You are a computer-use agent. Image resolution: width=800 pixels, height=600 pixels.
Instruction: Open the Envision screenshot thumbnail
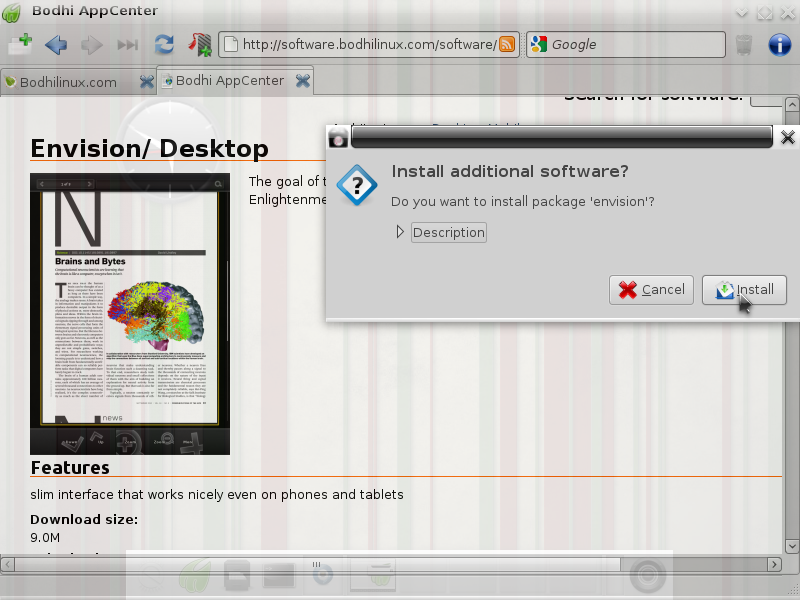click(130, 314)
